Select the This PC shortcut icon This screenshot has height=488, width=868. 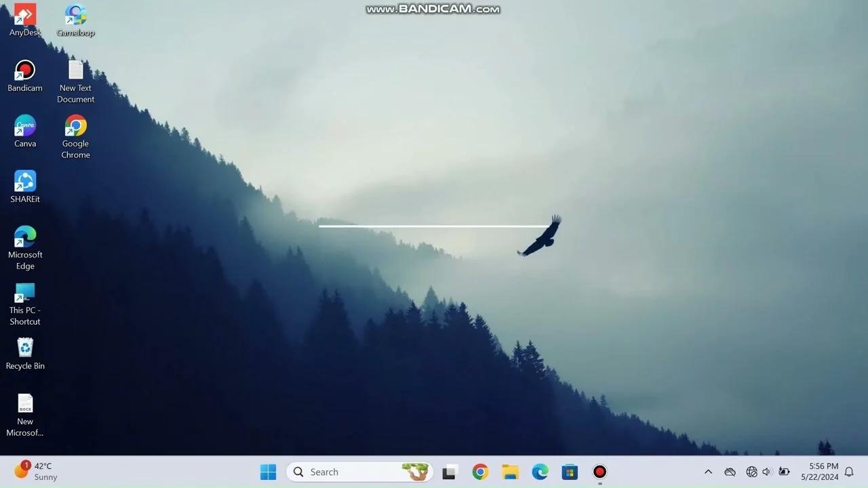(25, 293)
